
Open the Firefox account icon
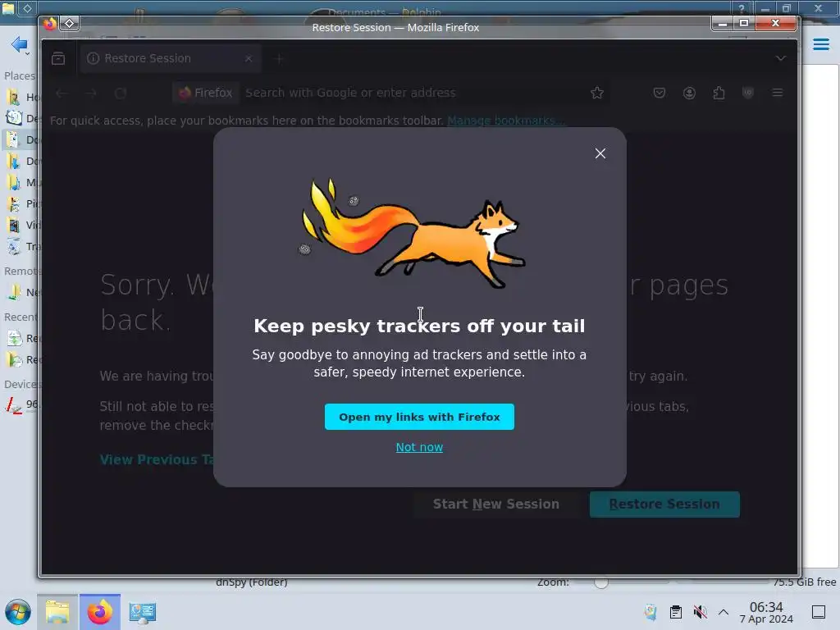click(689, 94)
